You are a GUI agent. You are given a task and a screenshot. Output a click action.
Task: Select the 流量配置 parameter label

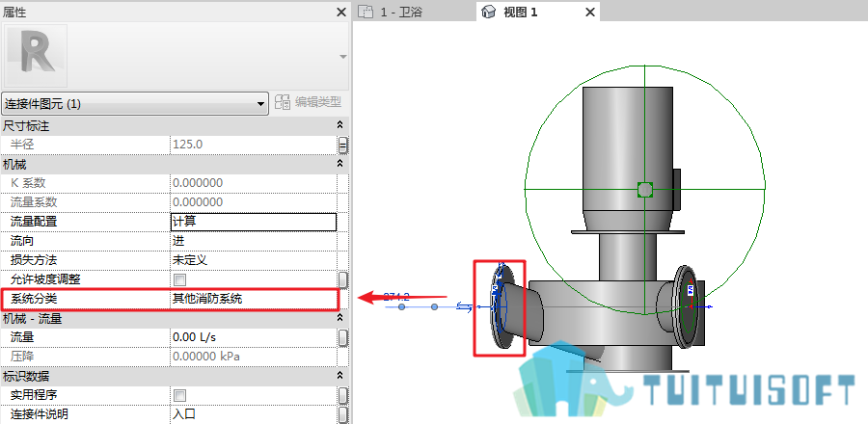pos(34,222)
